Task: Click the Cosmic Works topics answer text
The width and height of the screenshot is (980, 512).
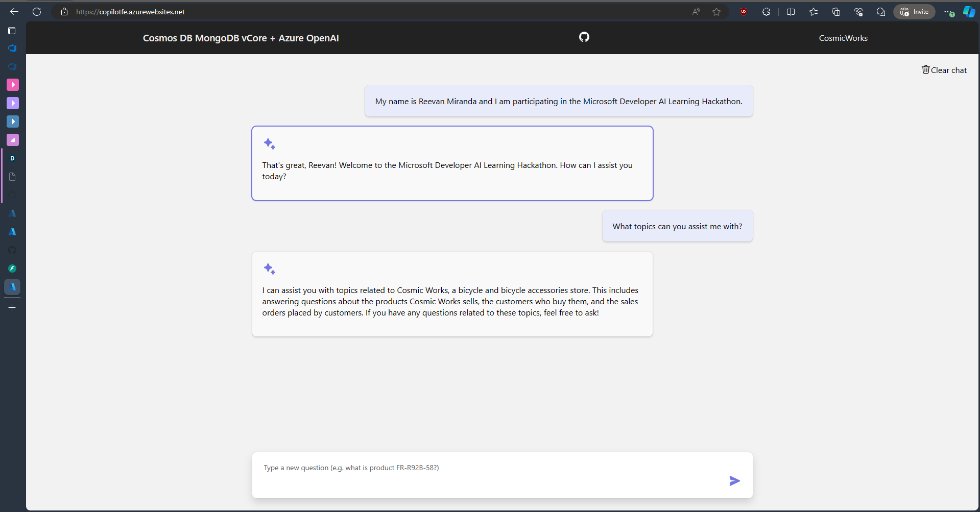Action: click(450, 302)
